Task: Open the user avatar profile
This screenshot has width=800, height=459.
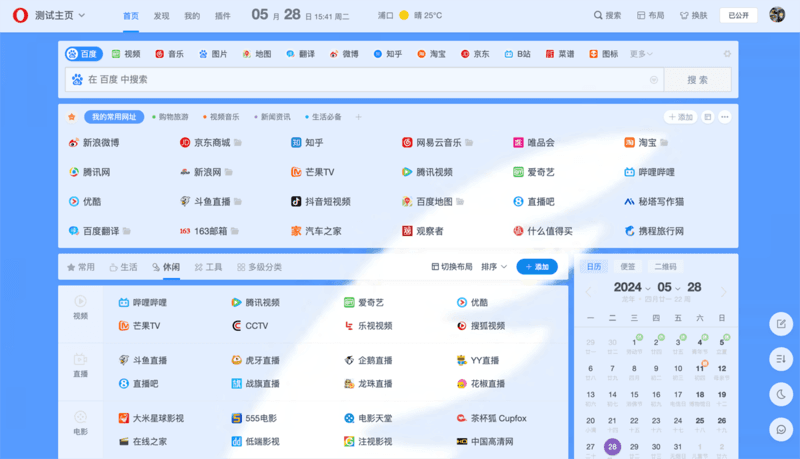Action: [x=777, y=15]
